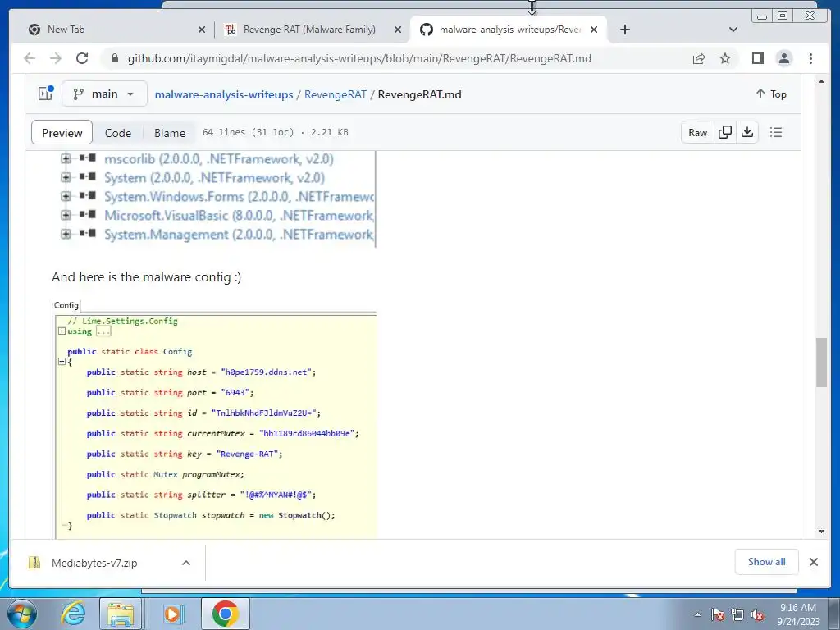Viewport: 840px width, 630px height.
Task: Close the downloads bar
Action: 813,562
